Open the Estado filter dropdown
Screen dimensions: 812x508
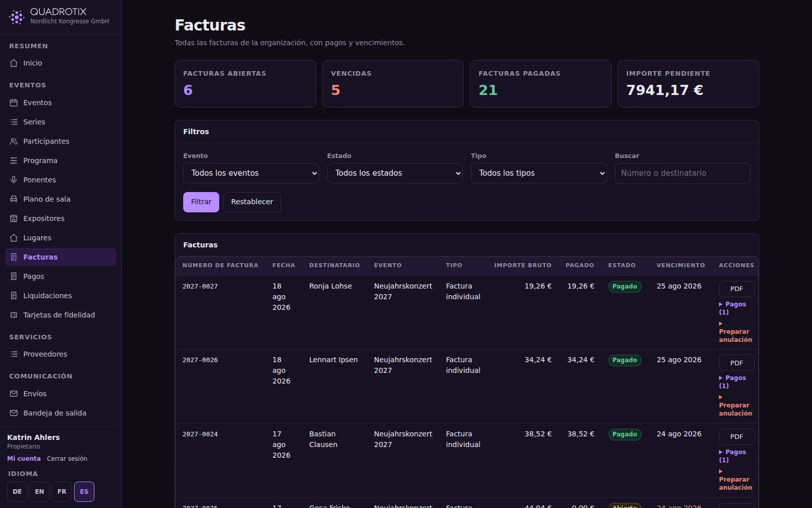point(395,173)
